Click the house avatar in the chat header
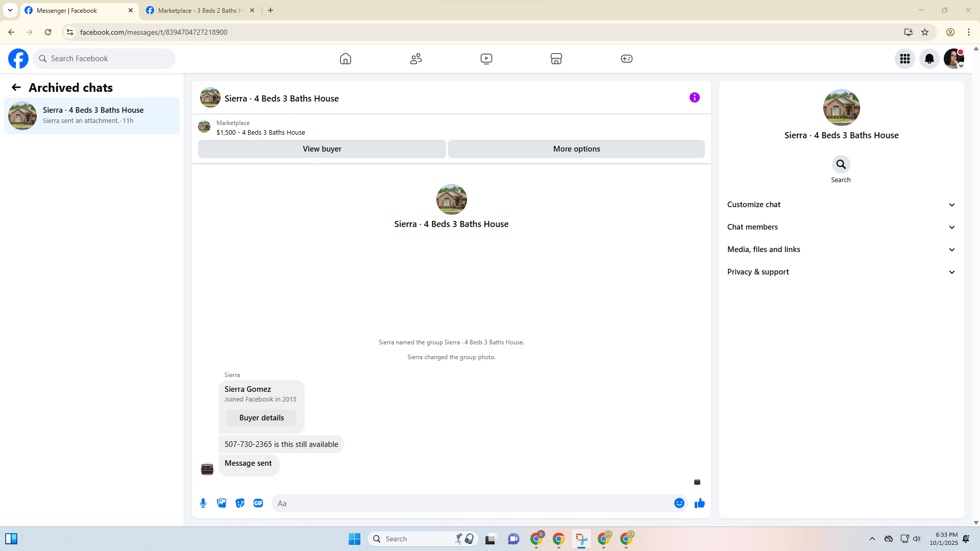Viewport: 980px width, 551px height. tap(210, 97)
